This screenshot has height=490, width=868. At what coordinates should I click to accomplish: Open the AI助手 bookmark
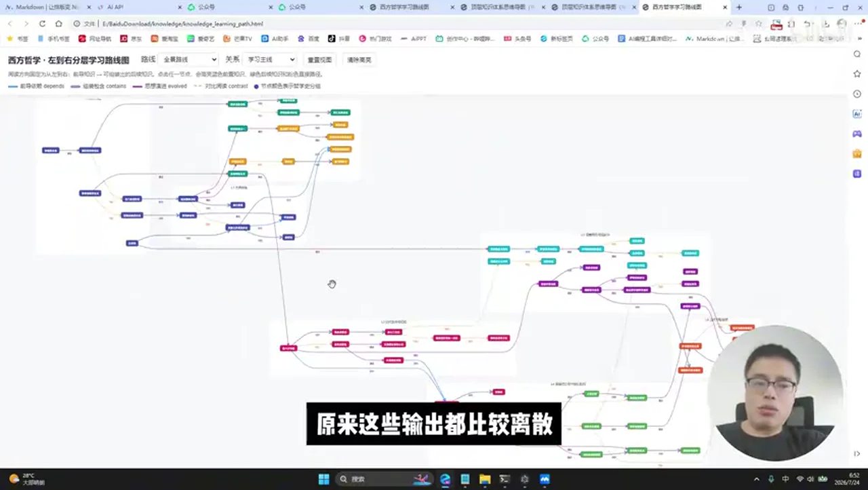275,39
